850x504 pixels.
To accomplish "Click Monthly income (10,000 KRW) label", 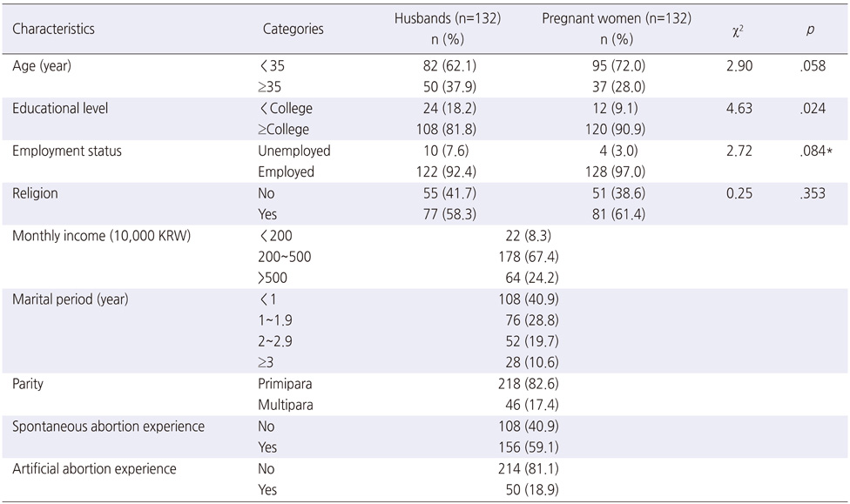I will pos(101,236).
